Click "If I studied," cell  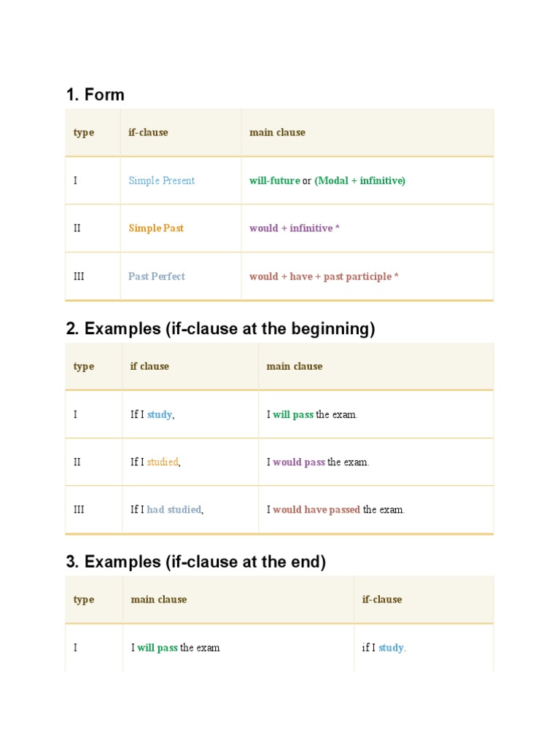pyautogui.click(x=155, y=462)
